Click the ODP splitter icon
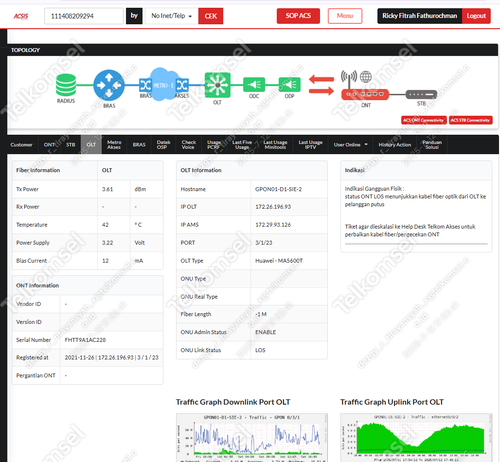 (x=289, y=85)
